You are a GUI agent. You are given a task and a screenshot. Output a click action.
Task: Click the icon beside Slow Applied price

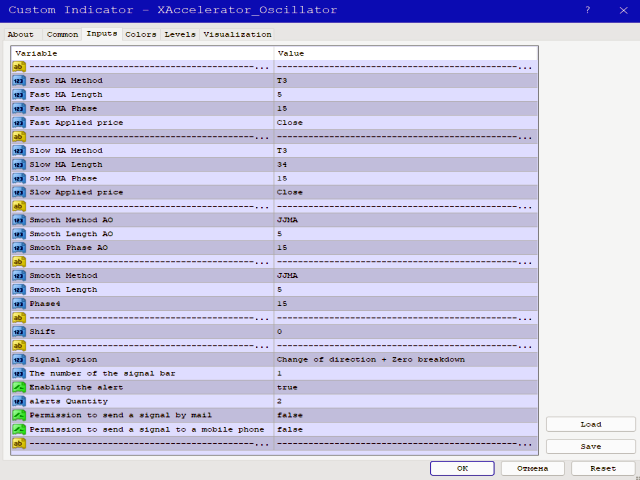(19, 192)
